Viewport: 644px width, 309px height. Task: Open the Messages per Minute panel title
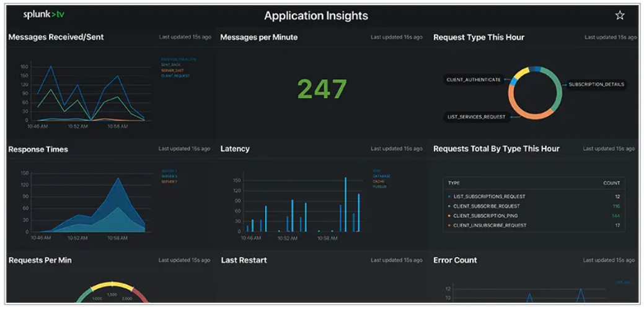click(258, 37)
